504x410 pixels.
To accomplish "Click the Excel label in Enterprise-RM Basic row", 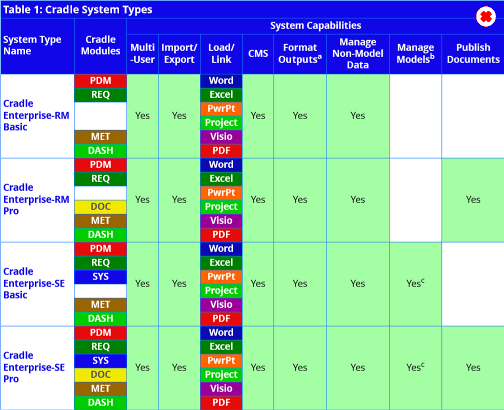I will click(x=221, y=95).
